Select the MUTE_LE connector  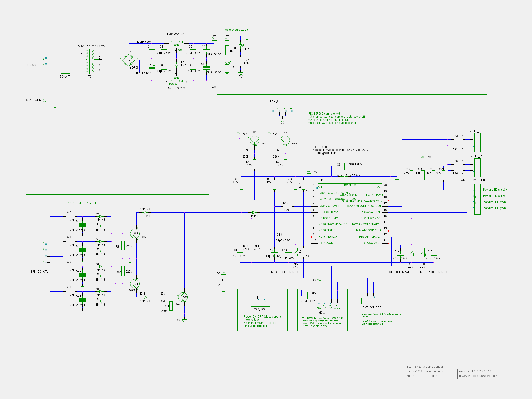477,142
